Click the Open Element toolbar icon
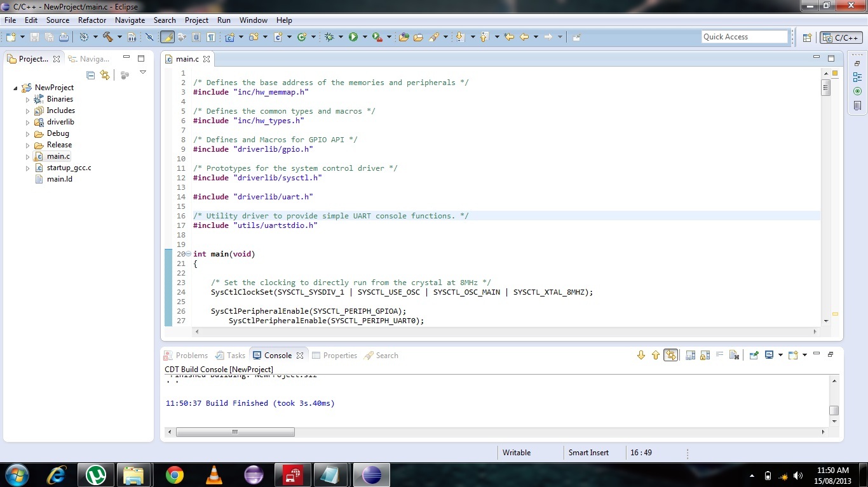The image size is (868, 487). [x=403, y=37]
